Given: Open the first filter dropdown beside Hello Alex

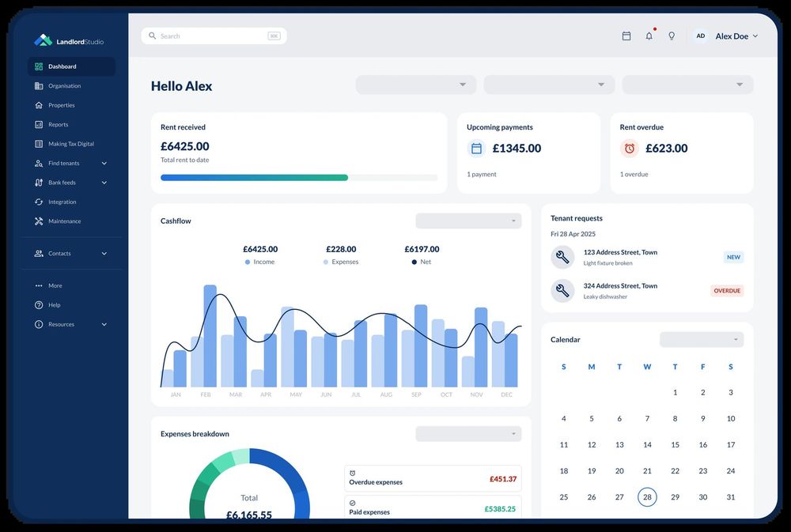Looking at the screenshot, I should click(x=416, y=85).
